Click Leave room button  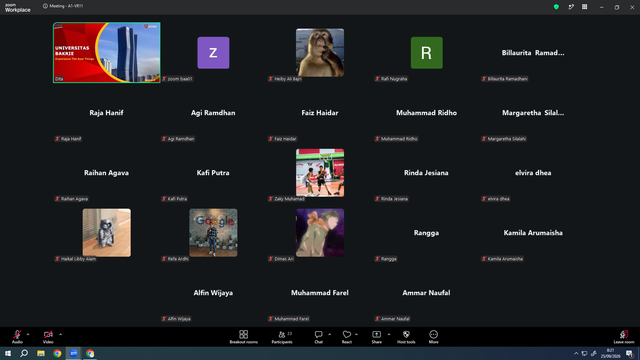(x=624, y=337)
